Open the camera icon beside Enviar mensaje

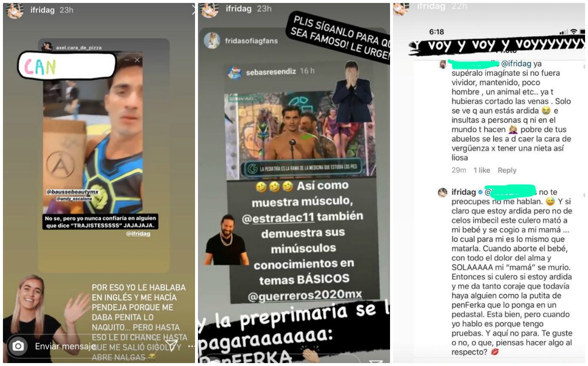18,346
